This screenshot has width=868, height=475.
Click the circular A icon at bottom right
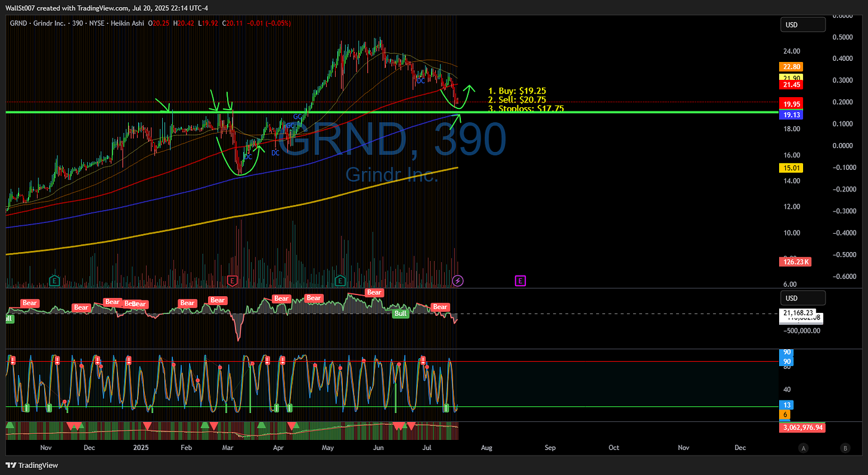point(804,448)
